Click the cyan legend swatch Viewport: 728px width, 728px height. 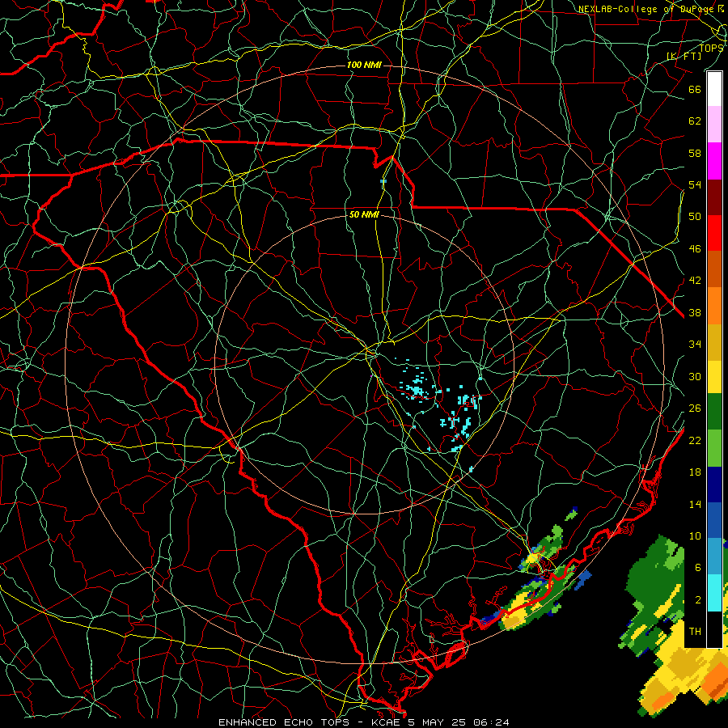click(x=714, y=593)
